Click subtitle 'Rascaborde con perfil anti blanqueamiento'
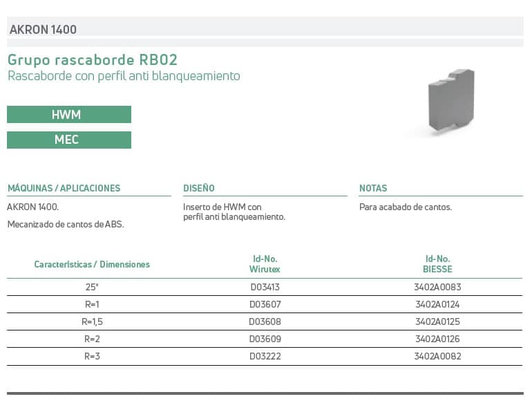Image resolution: width=532 pixels, height=401 pixels. click(124, 76)
